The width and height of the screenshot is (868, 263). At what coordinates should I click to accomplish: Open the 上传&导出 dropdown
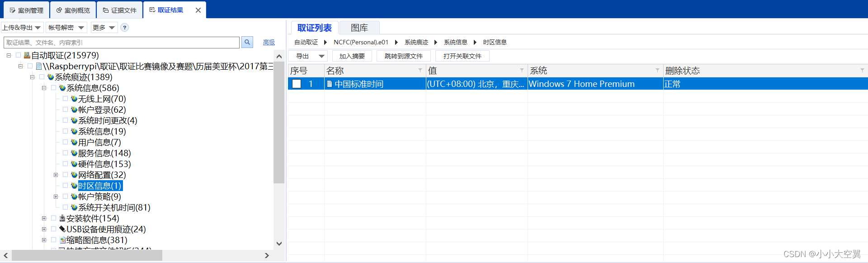point(22,28)
